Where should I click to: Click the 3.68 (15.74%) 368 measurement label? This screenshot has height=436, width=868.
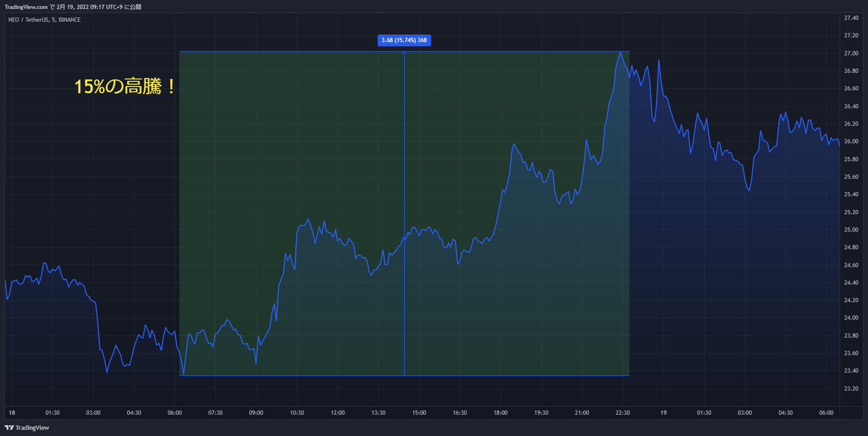click(404, 40)
